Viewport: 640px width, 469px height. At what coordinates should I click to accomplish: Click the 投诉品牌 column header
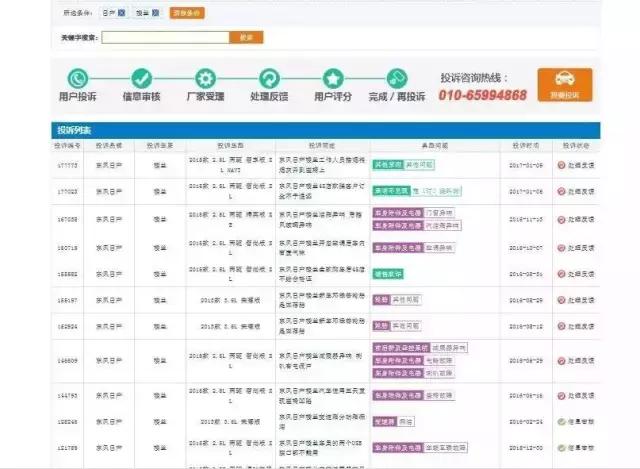pyautogui.click(x=109, y=146)
